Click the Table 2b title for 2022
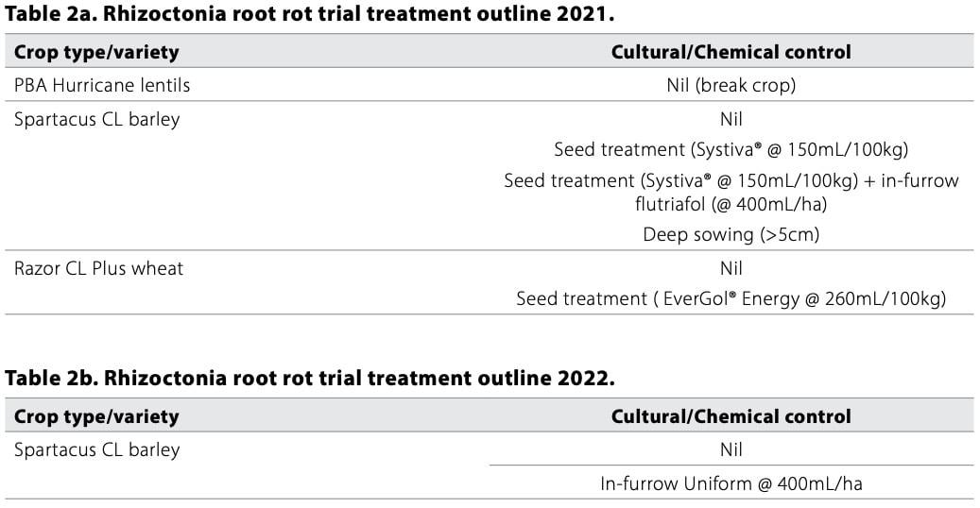980x508 pixels. click(x=310, y=379)
